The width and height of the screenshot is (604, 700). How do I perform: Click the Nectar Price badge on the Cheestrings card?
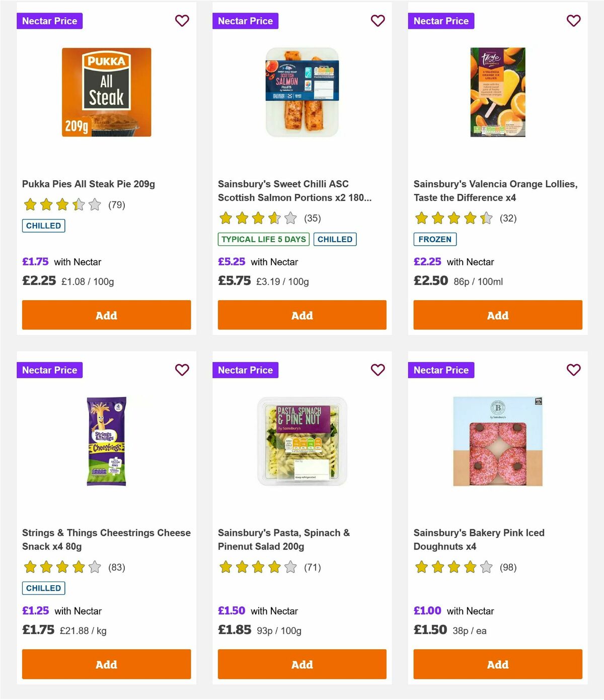[x=50, y=370]
